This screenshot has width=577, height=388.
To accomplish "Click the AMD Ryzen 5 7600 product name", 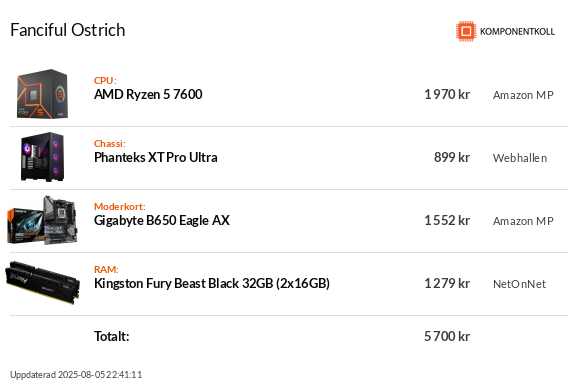I will tap(148, 95).
